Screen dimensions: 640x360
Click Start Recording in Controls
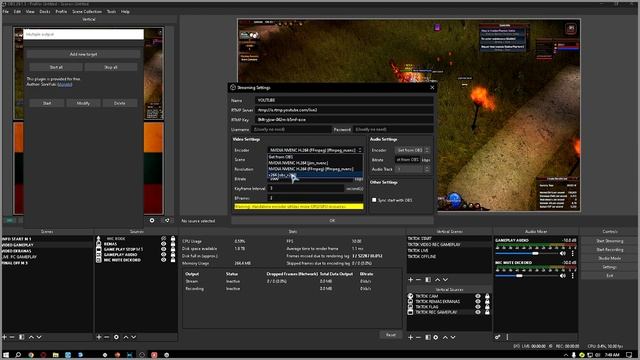(609, 249)
